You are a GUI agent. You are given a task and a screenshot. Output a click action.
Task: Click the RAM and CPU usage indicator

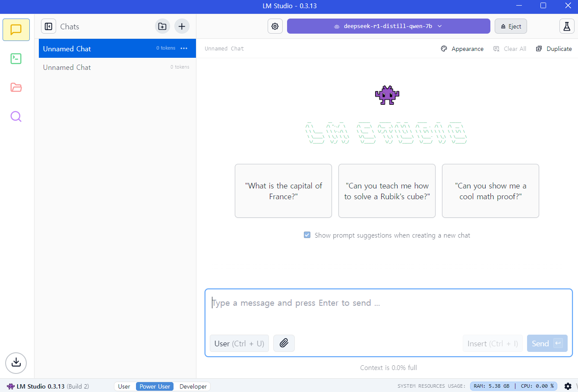[x=514, y=386]
